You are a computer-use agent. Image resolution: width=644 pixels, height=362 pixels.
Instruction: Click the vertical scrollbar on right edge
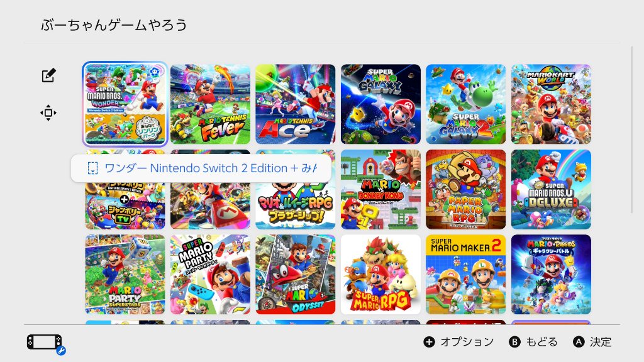click(x=632, y=129)
